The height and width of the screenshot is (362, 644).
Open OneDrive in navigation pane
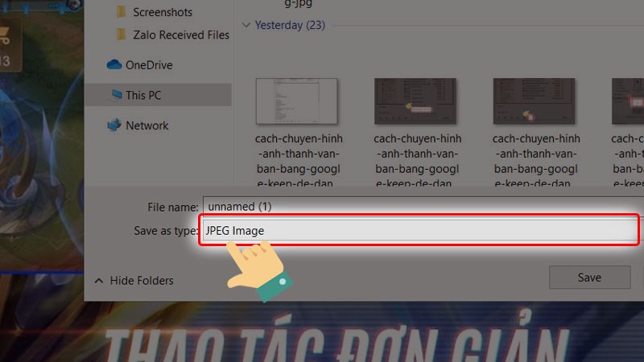click(149, 65)
